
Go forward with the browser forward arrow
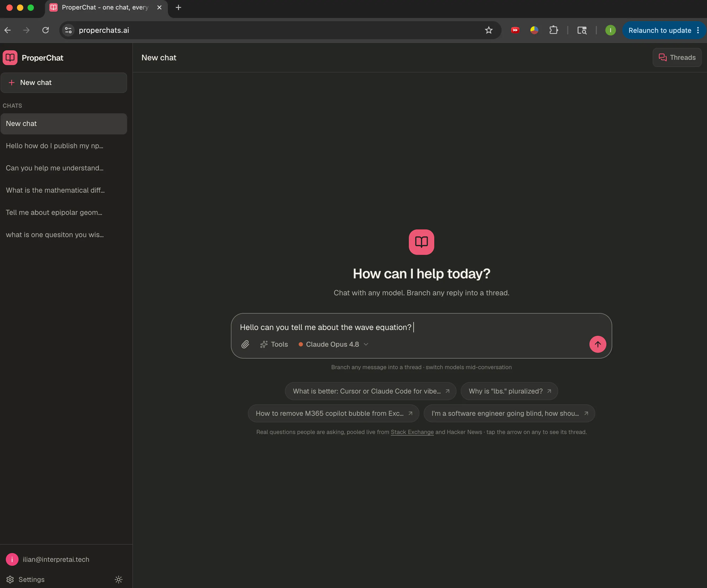[x=26, y=30]
